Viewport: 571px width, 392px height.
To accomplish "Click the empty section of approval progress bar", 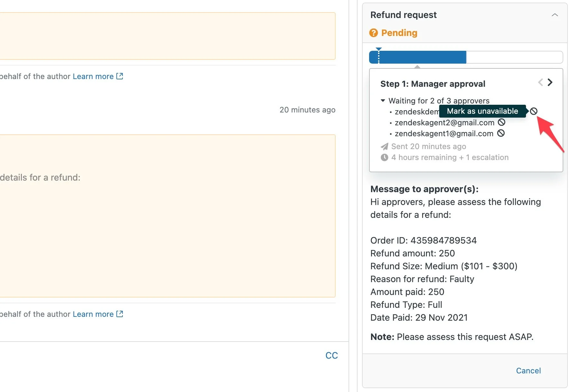I will pyautogui.click(x=514, y=57).
